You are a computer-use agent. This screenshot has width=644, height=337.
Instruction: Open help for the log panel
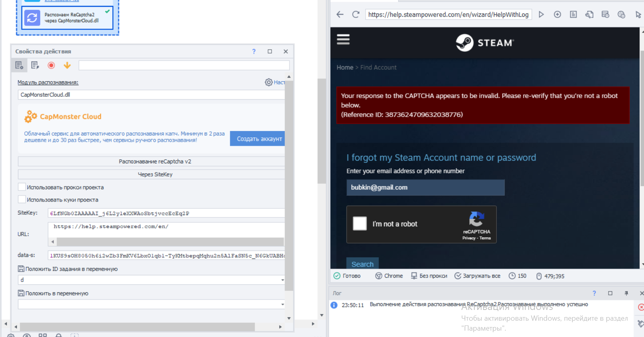(594, 293)
